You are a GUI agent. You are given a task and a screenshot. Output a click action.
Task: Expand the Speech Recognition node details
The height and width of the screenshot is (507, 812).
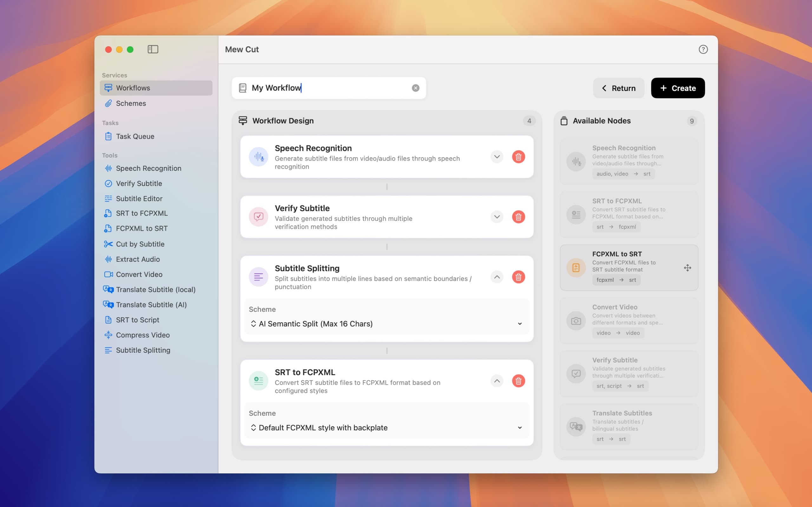(497, 157)
